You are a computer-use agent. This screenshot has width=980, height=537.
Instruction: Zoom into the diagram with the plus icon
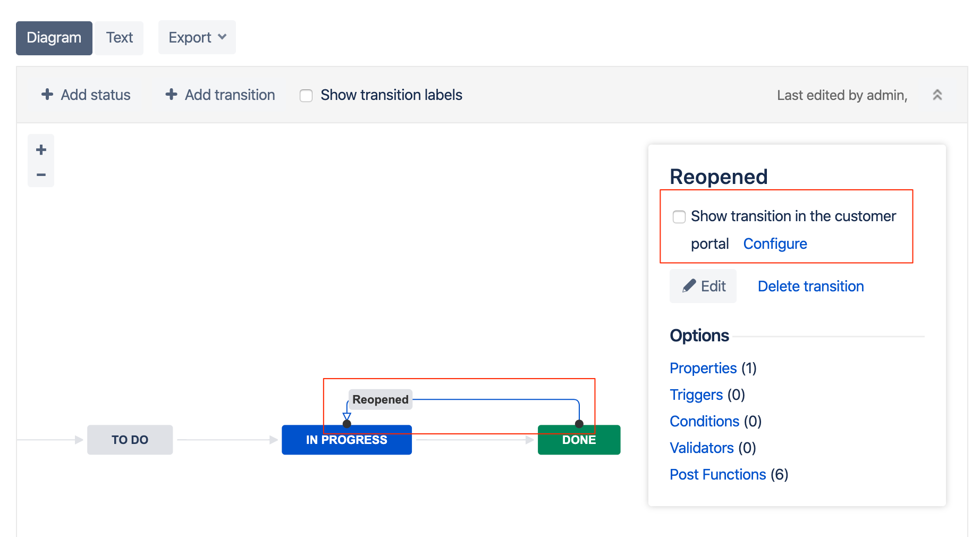tap(40, 149)
